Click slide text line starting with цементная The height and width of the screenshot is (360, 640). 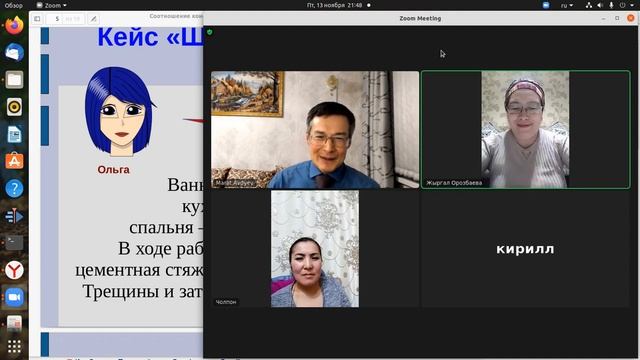tap(139, 270)
